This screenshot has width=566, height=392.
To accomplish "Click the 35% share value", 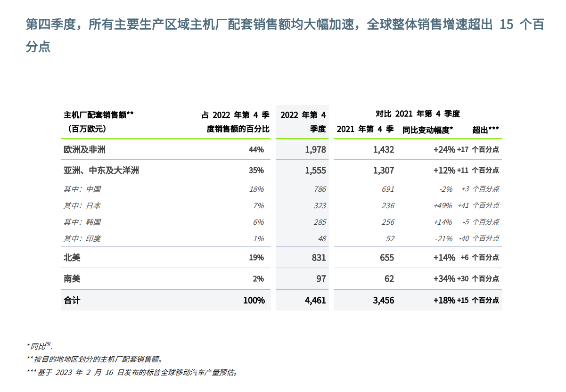I will coord(256,171).
